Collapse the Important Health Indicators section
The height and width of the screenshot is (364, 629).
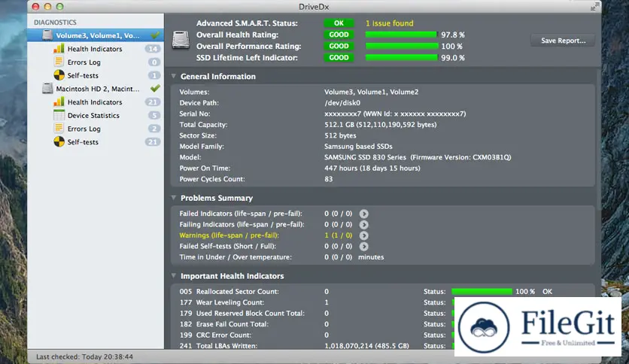point(174,276)
